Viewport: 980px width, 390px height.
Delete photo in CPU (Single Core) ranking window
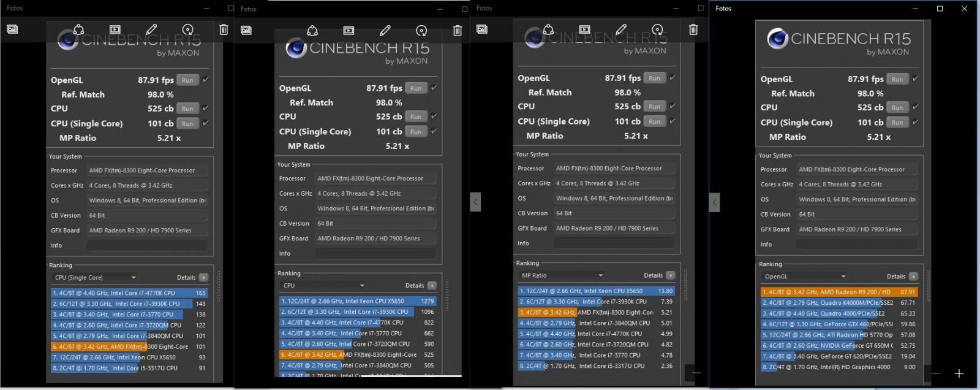pyautogui.click(x=224, y=29)
